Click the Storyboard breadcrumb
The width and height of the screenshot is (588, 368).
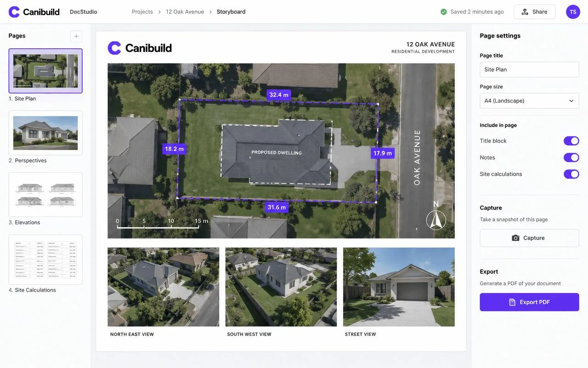click(x=231, y=12)
